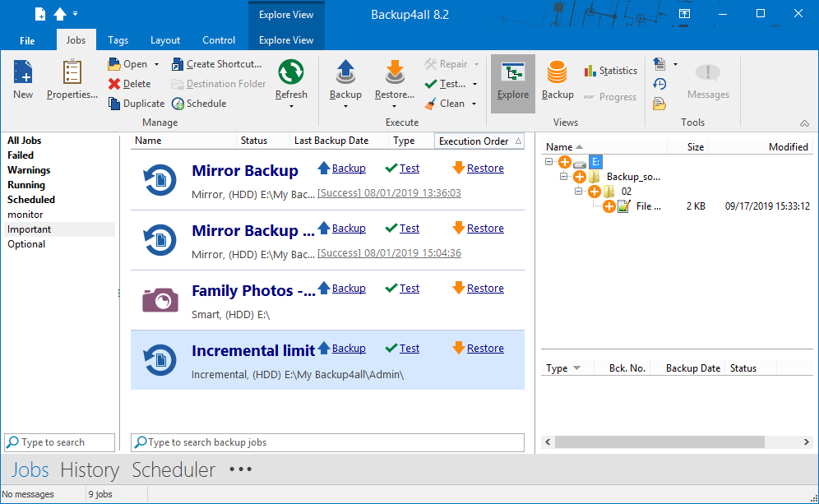Create Shortcut for the job
The width and height of the screenshot is (819, 504).
pyautogui.click(x=217, y=64)
